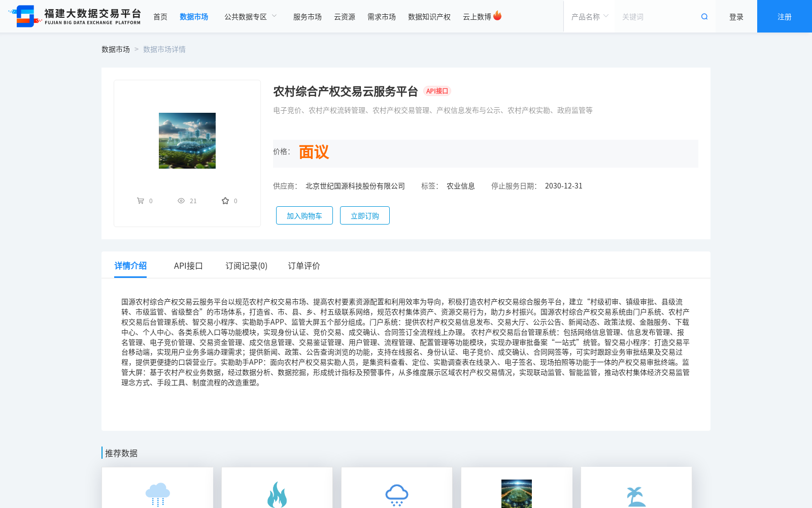Focus the 关键词 search input
This screenshot has width=812, height=508.
pyautogui.click(x=658, y=17)
